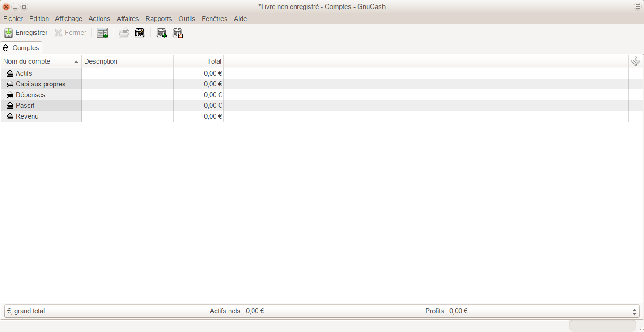The height and width of the screenshot is (332, 644).
Task: Select the Capitaux propres account row
Action: [x=40, y=84]
